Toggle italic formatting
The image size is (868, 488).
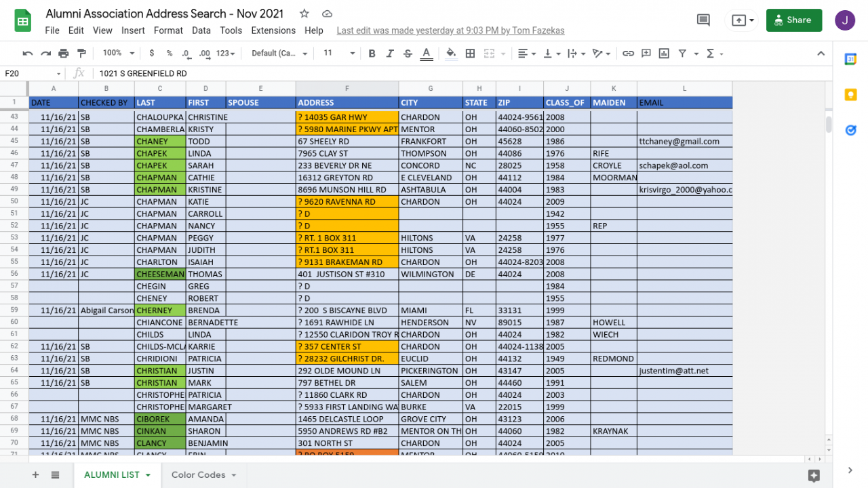click(390, 54)
